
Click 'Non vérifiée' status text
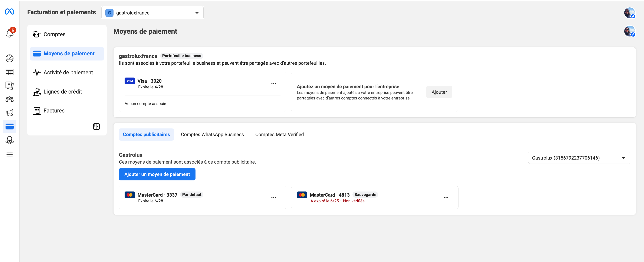(354, 201)
